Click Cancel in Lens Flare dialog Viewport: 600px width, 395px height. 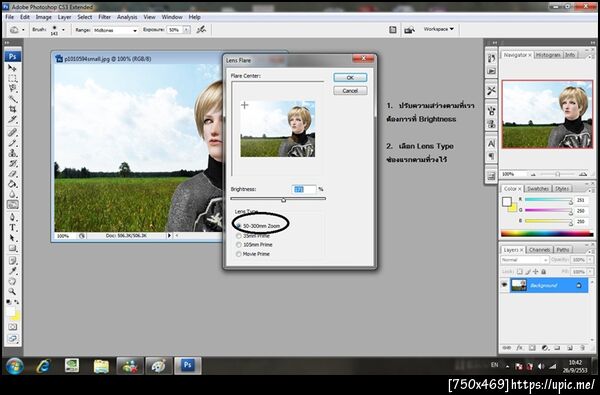pyautogui.click(x=350, y=91)
